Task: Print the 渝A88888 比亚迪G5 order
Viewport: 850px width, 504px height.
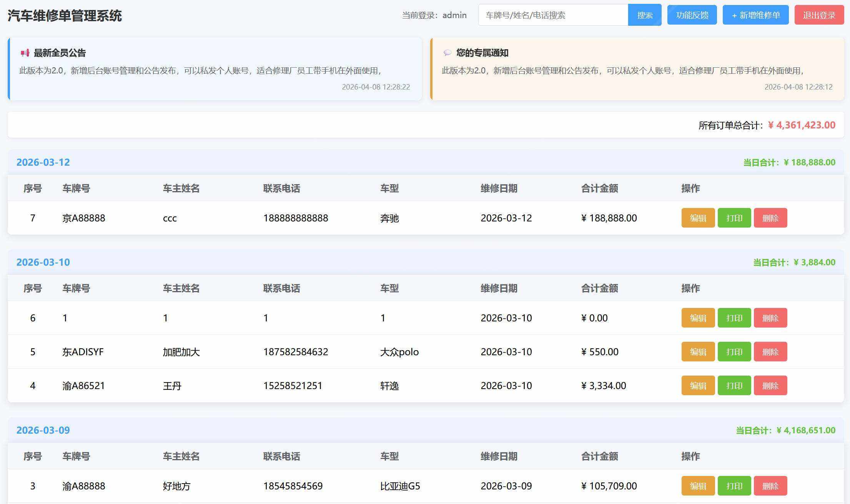Action: coord(734,486)
